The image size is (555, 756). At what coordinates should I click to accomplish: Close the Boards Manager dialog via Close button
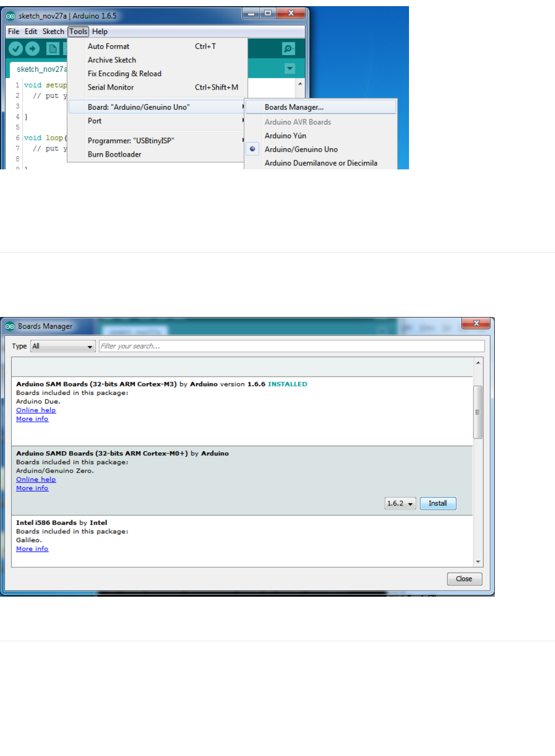pos(464,579)
